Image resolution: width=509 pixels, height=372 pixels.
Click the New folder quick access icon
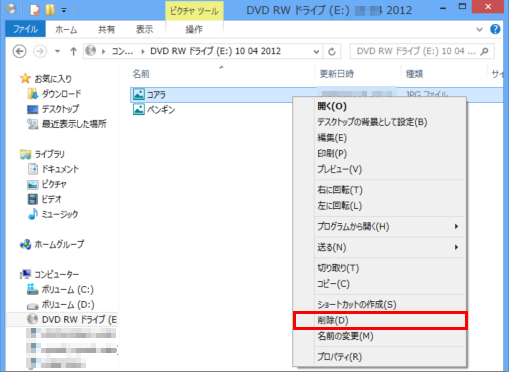point(50,9)
